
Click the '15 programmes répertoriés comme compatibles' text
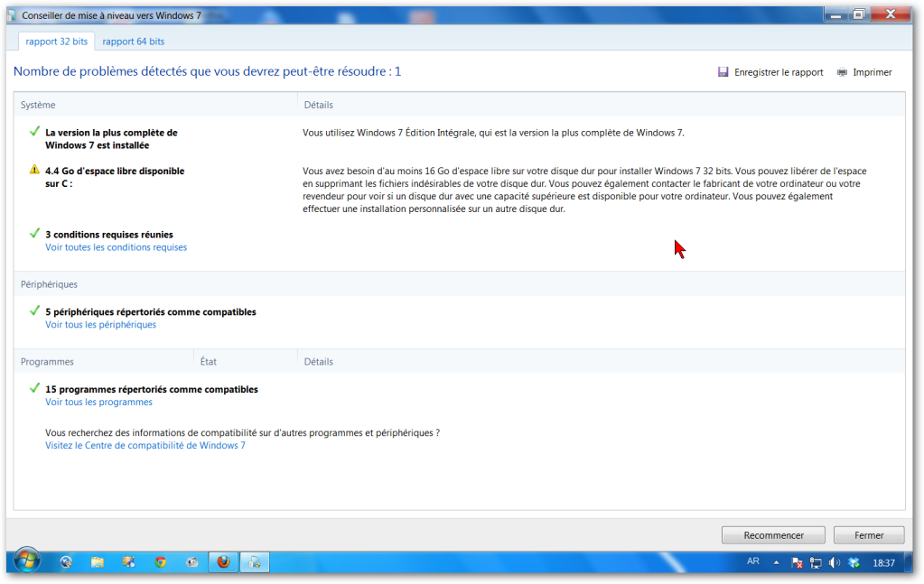pyautogui.click(x=152, y=389)
